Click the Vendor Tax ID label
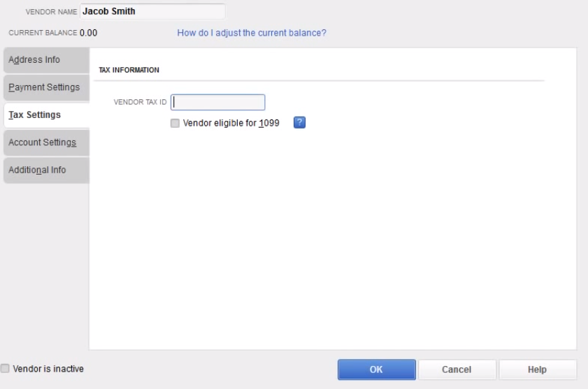The width and height of the screenshot is (588, 389). click(140, 102)
